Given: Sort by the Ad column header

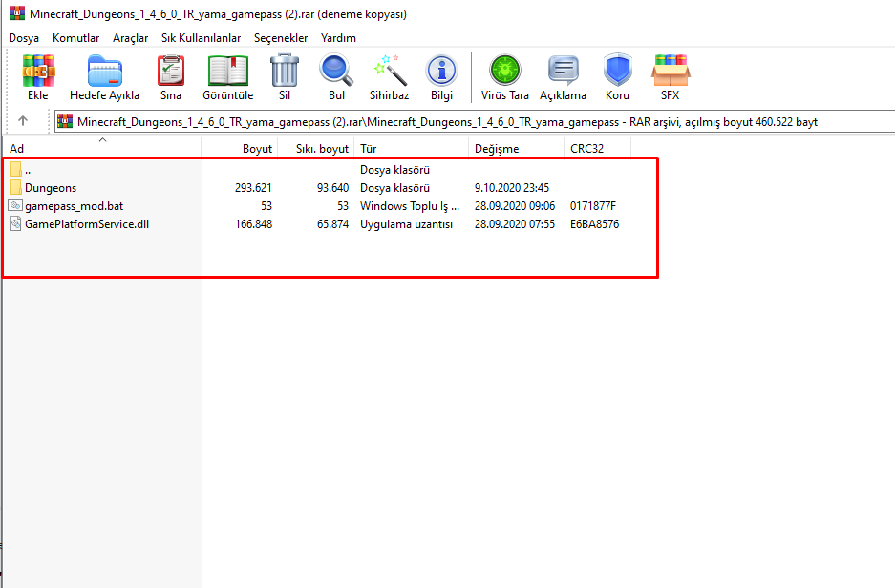Looking at the screenshot, I should (x=101, y=148).
